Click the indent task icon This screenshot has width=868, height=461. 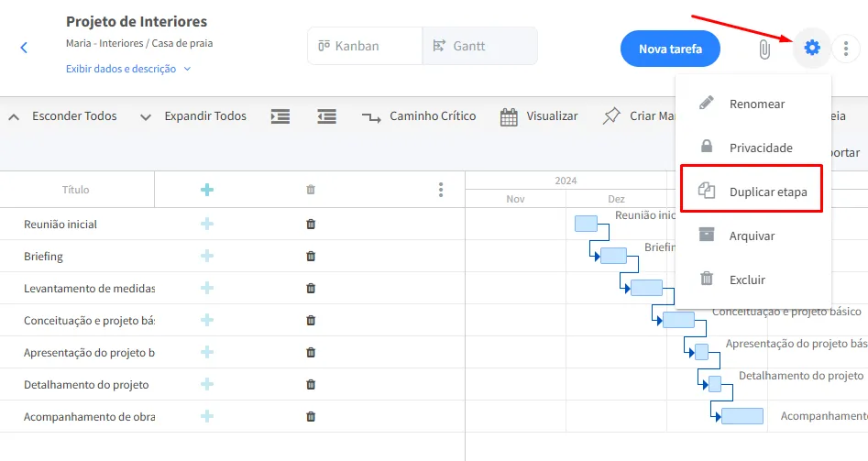(x=280, y=116)
